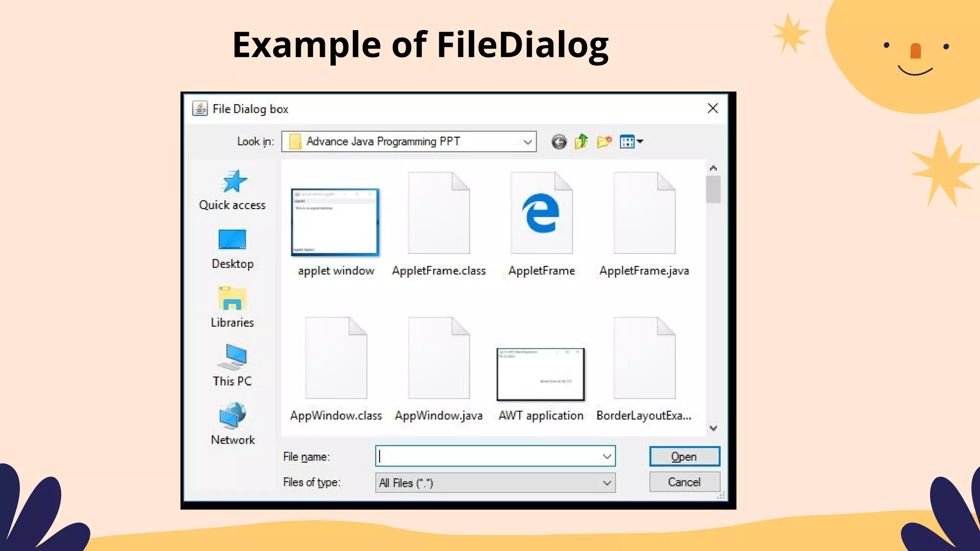Select This PC location
The width and height of the screenshot is (980, 551).
pyautogui.click(x=233, y=366)
